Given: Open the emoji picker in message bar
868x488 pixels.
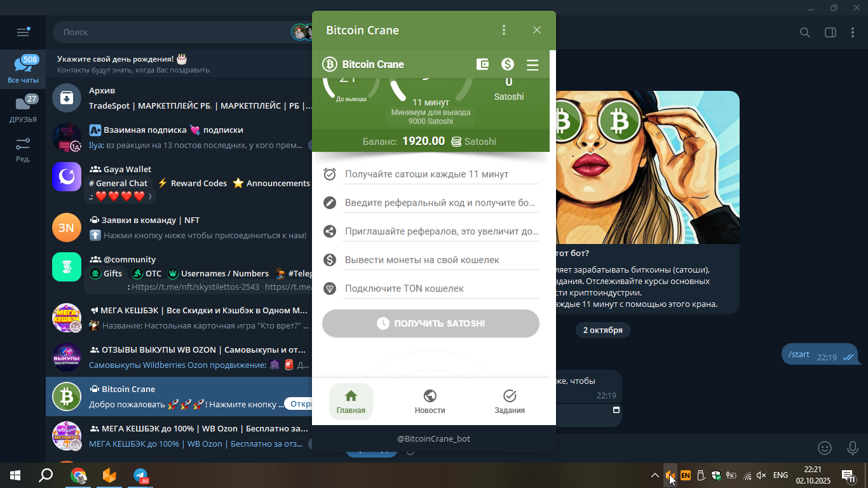Looking at the screenshot, I should coord(825,448).
